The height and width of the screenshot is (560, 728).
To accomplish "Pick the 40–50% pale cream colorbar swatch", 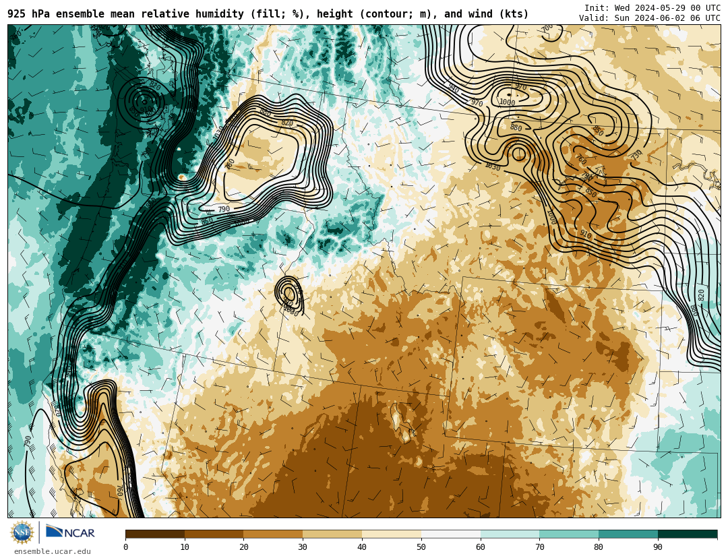I will [x=392, y=534].
